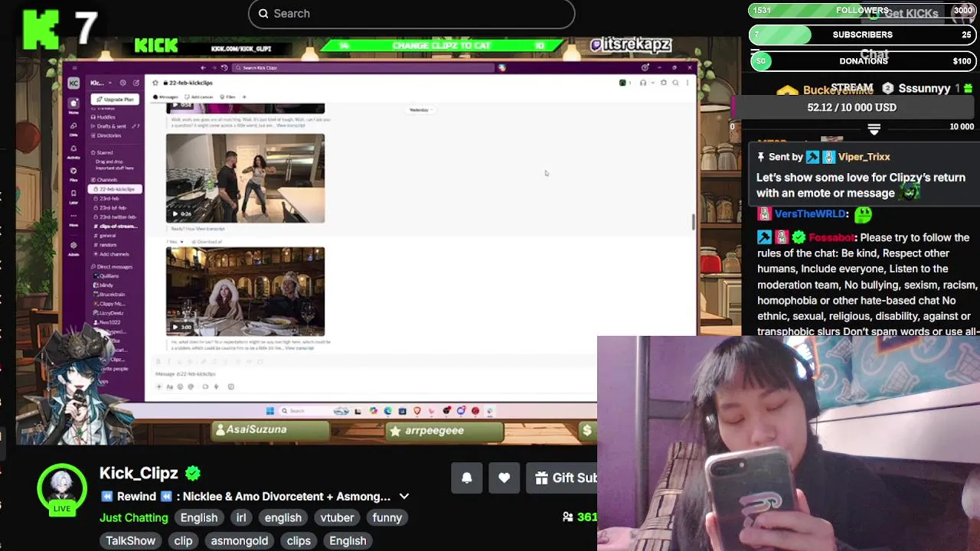Click the plus add-tab icon in Slack
Screen dimensions: 980x551
point(244,97)
